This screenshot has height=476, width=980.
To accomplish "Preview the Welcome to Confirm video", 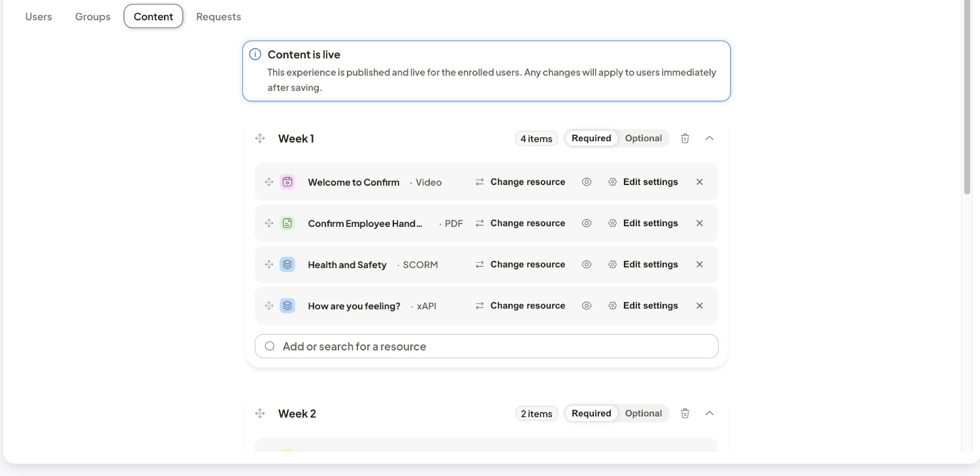I will (x=587, y=182).
